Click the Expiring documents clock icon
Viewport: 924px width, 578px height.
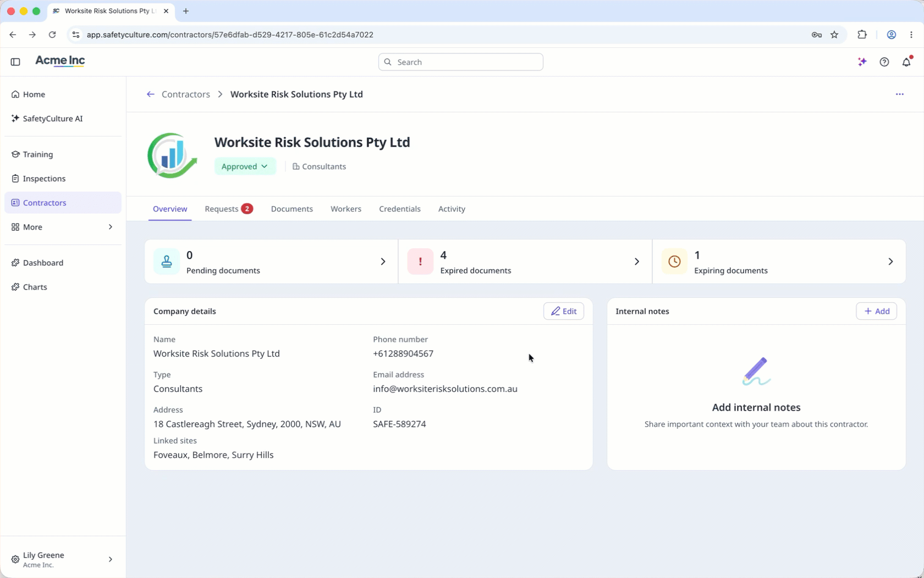674,261
